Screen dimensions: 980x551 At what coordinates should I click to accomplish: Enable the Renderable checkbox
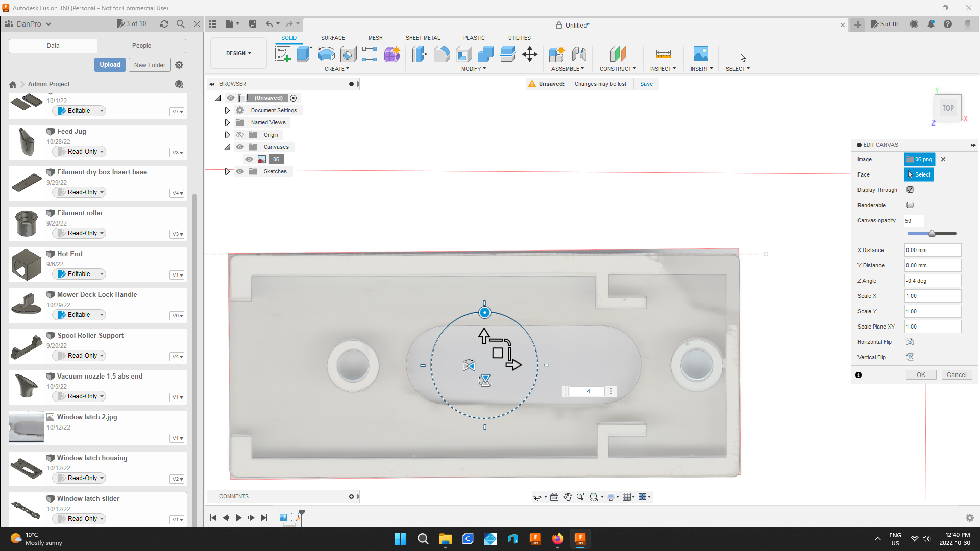click(x=911, y=205)
